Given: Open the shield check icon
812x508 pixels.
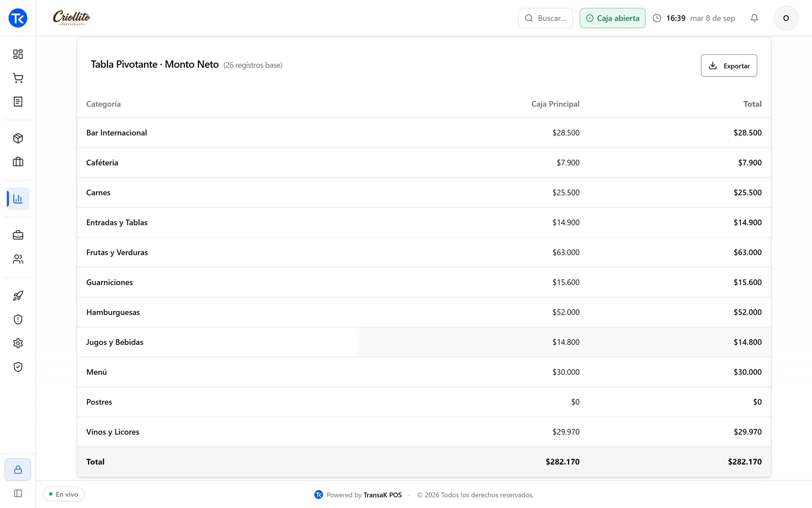Looking at the screenshot, I should [x=18, y=367].
